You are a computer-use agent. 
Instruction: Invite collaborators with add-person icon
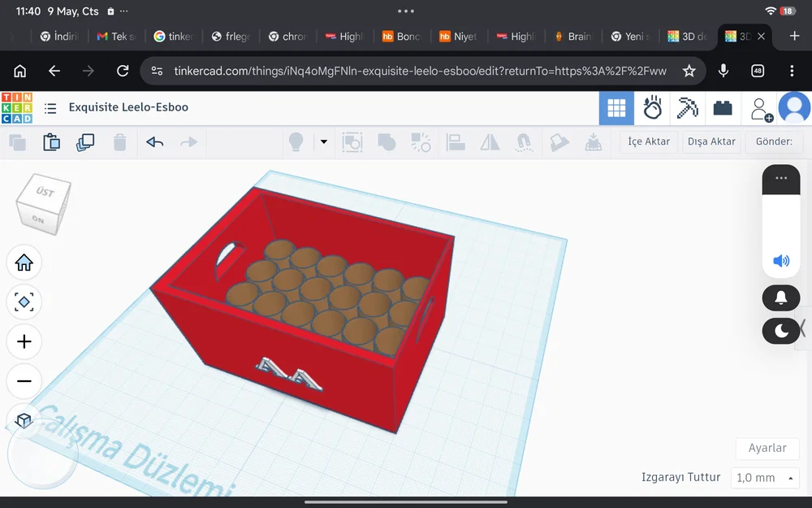point(761,110)
